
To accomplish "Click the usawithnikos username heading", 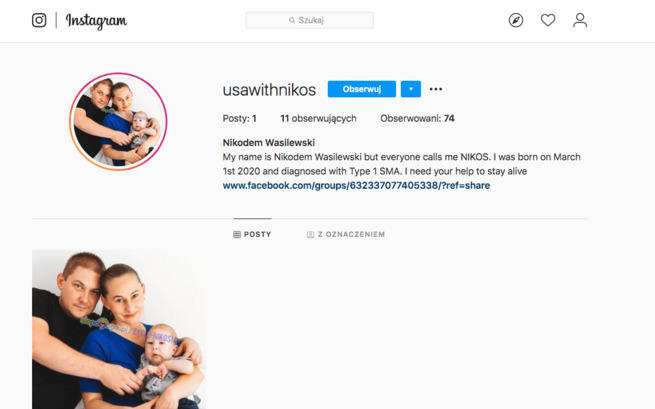I will tap(269, 90).
